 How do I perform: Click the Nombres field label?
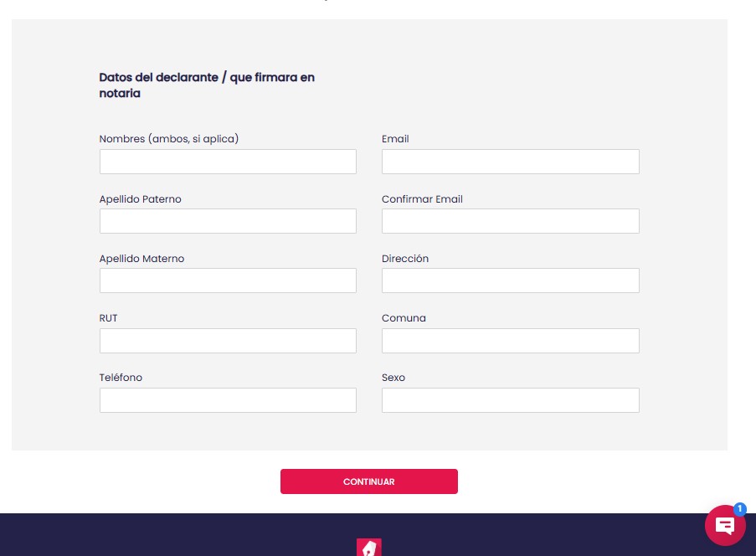point(168,138)
